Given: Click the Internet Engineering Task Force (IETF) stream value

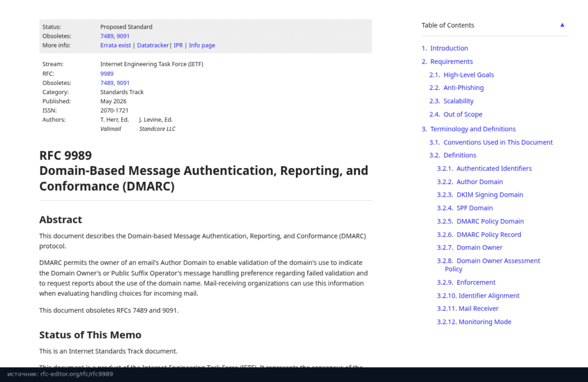Looking at the screenshot, I should tap(152, 64).
